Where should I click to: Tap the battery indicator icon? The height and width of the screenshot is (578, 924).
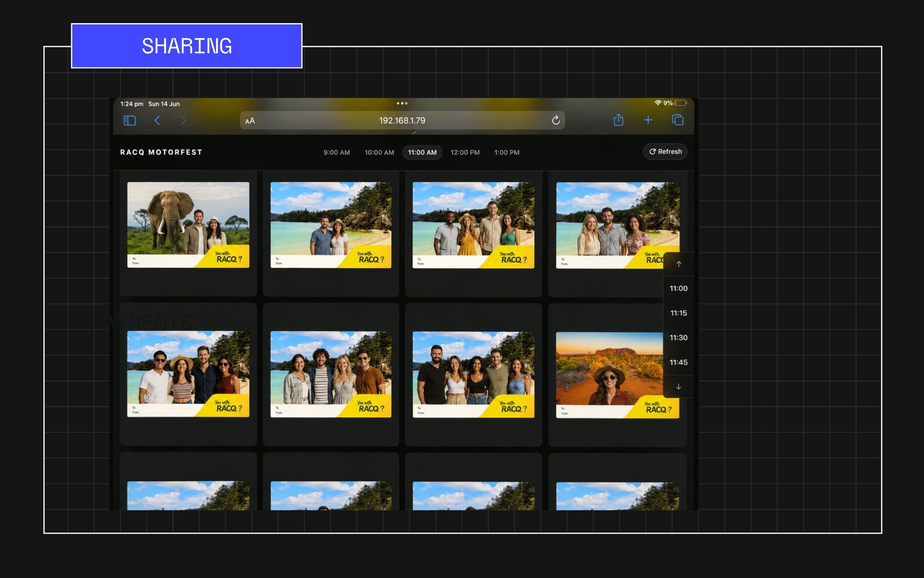pos(680,103)
